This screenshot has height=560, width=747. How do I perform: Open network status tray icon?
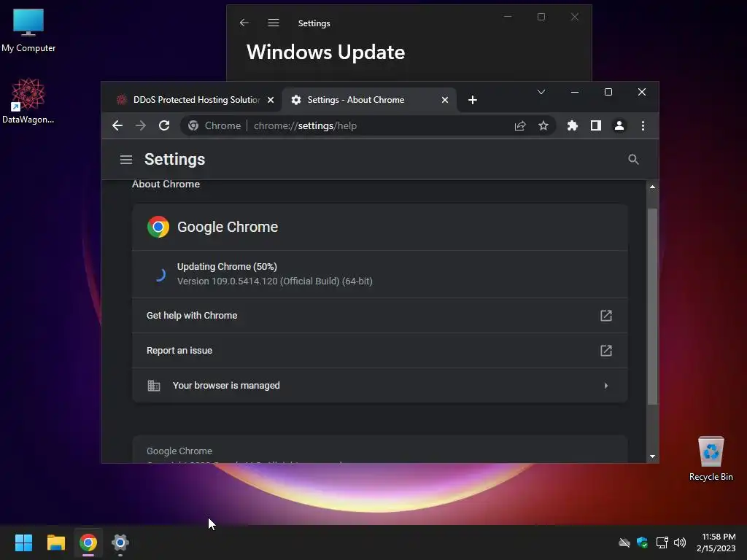(662, 542)
